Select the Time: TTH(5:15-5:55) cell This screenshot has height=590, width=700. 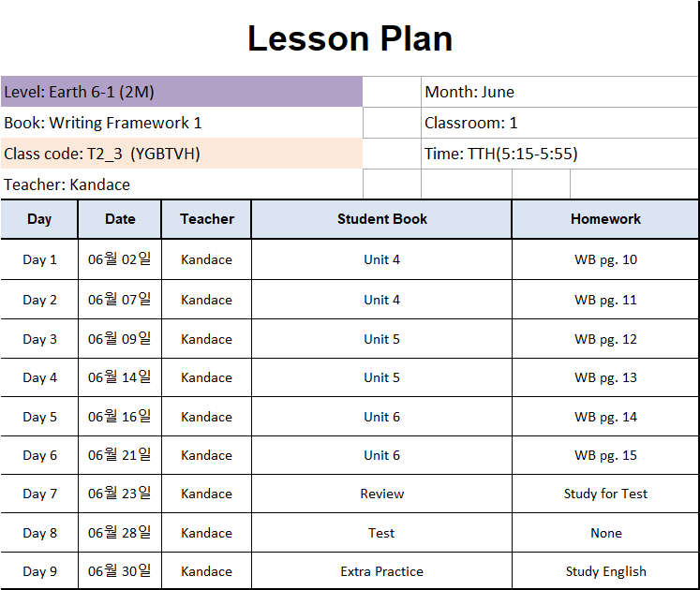click(559, 154)
